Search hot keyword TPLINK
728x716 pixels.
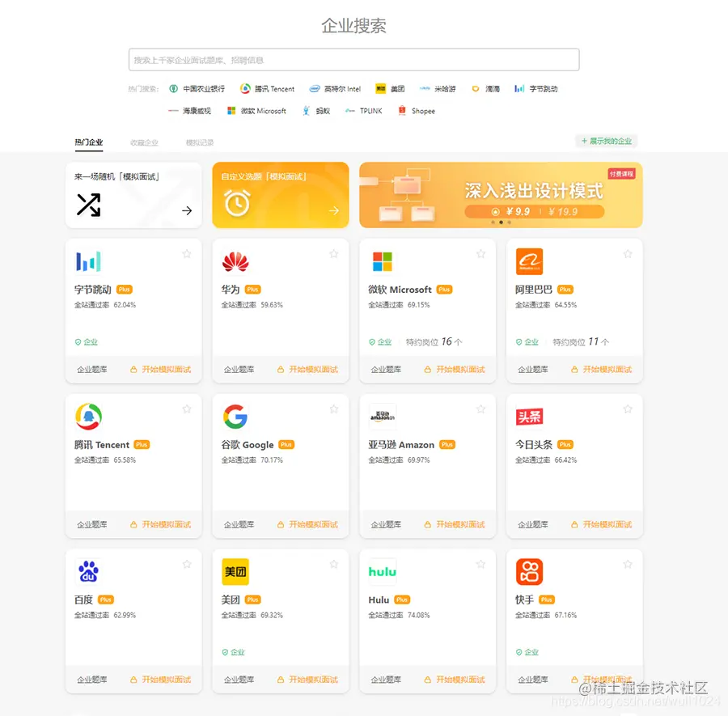coord(363,111)
